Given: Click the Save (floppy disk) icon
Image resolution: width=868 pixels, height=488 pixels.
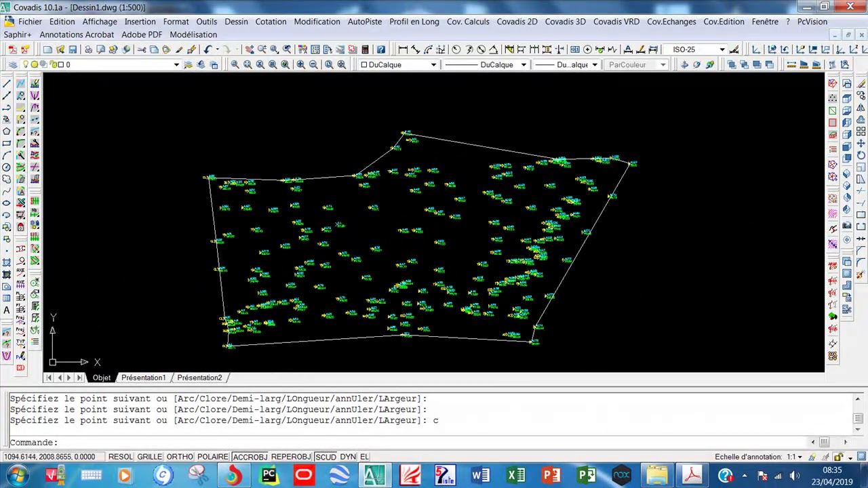Looking at the screenshot, I should point(73,49).
